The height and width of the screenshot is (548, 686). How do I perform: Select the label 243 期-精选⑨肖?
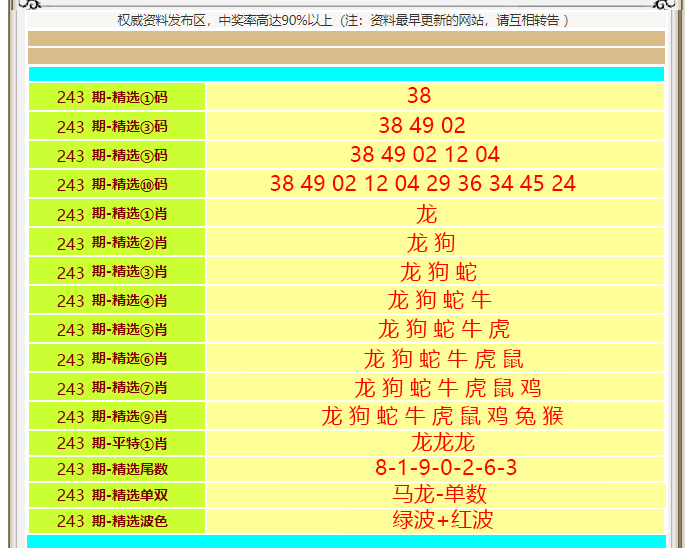click(112, 416)
